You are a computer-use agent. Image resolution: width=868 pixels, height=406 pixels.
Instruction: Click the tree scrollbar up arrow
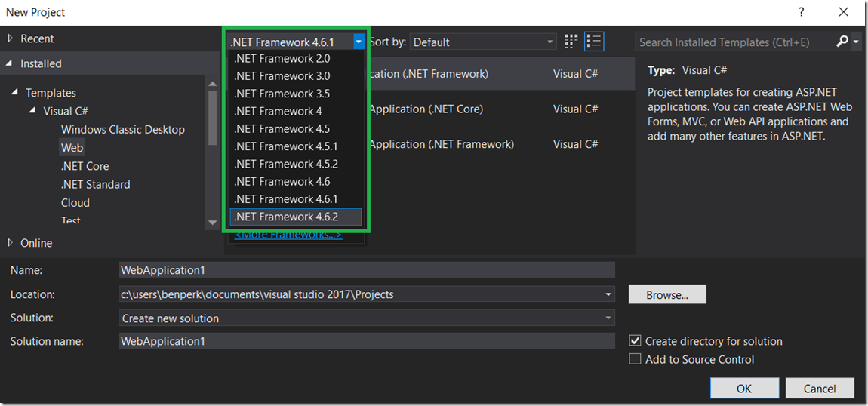pyautogui.click(x=213, y=84)
